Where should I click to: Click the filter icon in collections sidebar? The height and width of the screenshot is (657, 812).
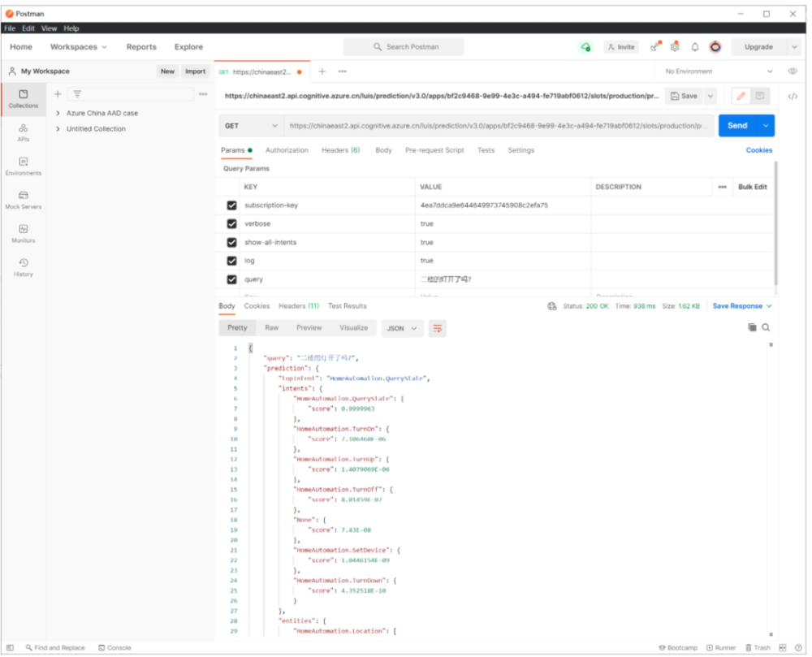point(77,93)
